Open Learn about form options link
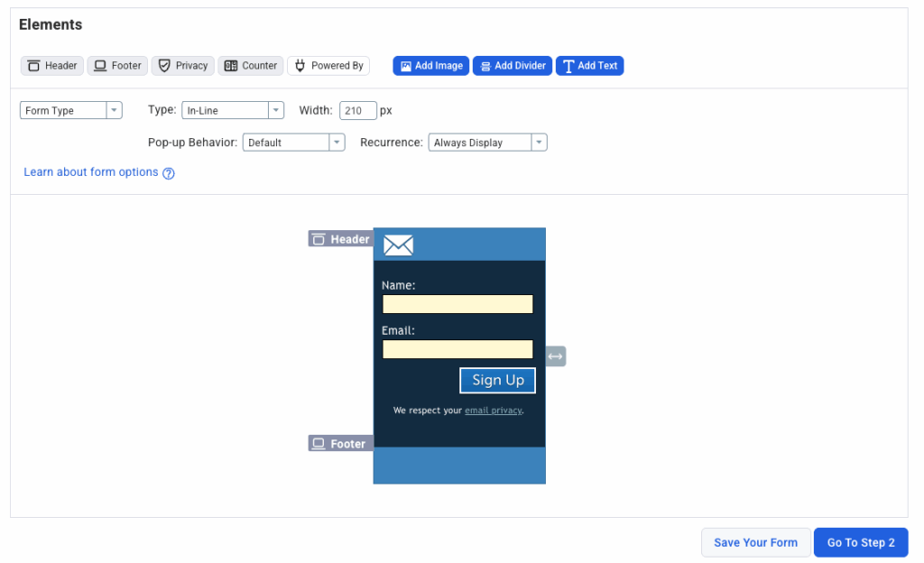Viewport: 924px width, 563px height. click(x=91, y=172)
